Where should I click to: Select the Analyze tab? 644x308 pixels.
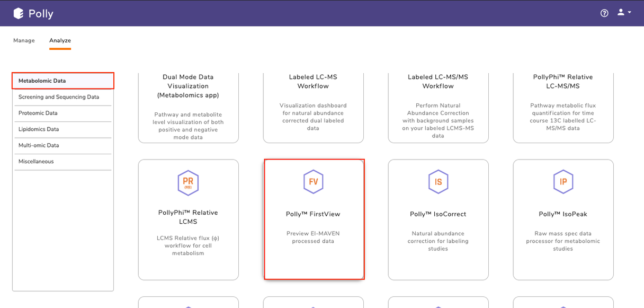coord(60,40)
